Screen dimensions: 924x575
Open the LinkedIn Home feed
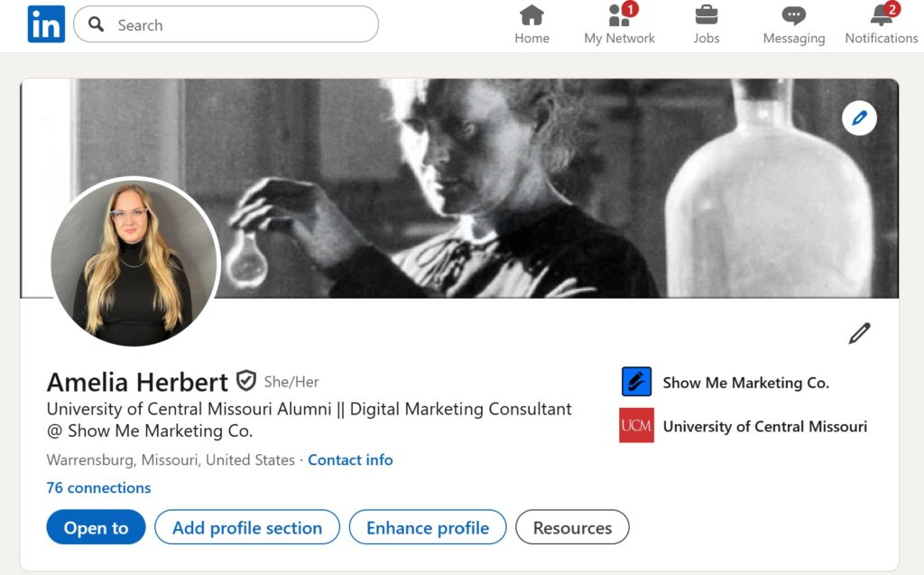pyautogui.click(x=531, y=23)
